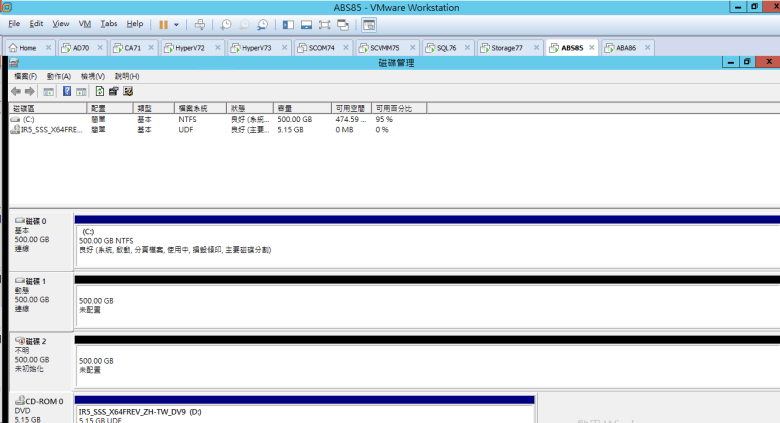Click the refresh icon in Disk Management toolbar
This screenshot has height=423, width=780.
(x=99, y=91)
